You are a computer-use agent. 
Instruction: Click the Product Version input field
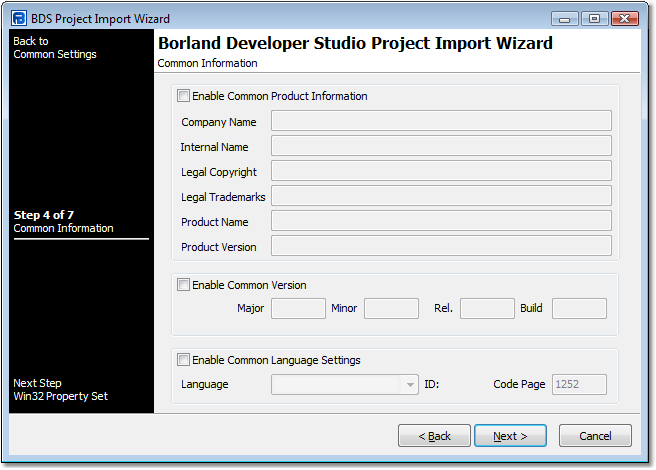tap(441, 246)
